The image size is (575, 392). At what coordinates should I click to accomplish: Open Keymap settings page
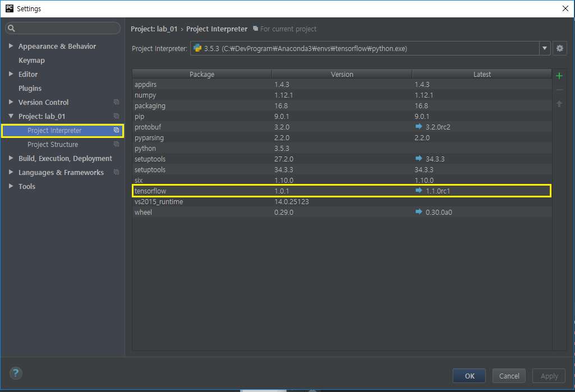click(x=31, y=60)
